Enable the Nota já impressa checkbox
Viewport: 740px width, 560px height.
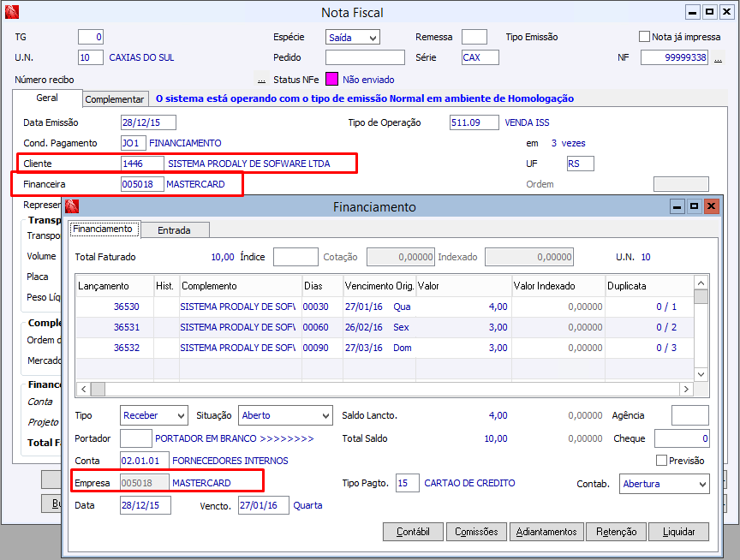(645, 37)
